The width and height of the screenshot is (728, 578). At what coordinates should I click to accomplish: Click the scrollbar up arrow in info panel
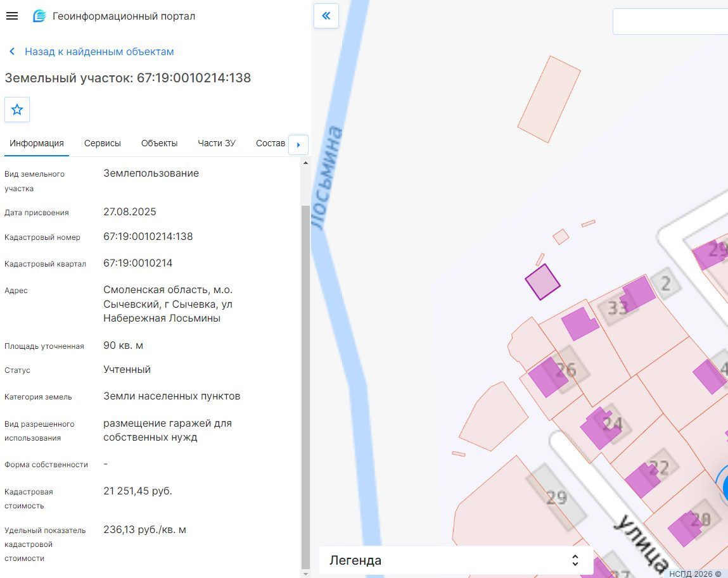305,163
